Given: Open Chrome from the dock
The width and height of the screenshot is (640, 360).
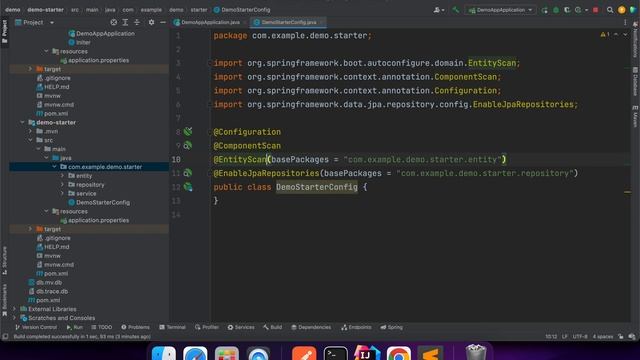Looking at the screenshot, I should (399, 353).
